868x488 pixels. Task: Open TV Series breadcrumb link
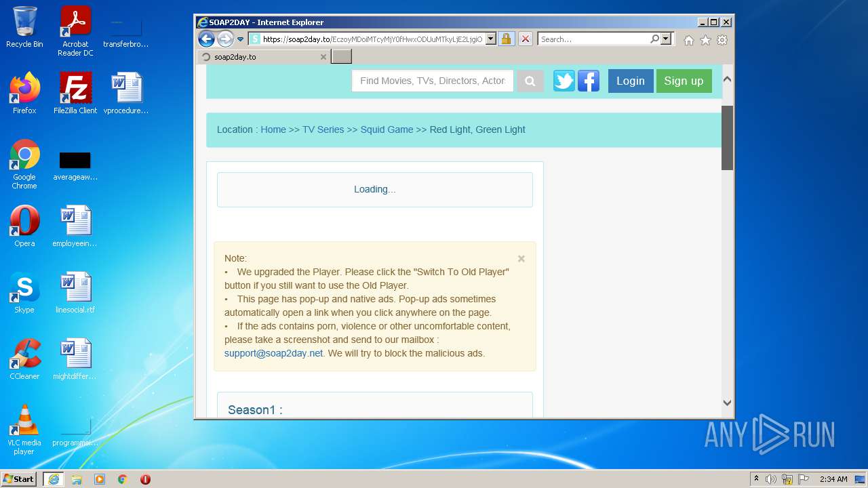click(323, 129)
